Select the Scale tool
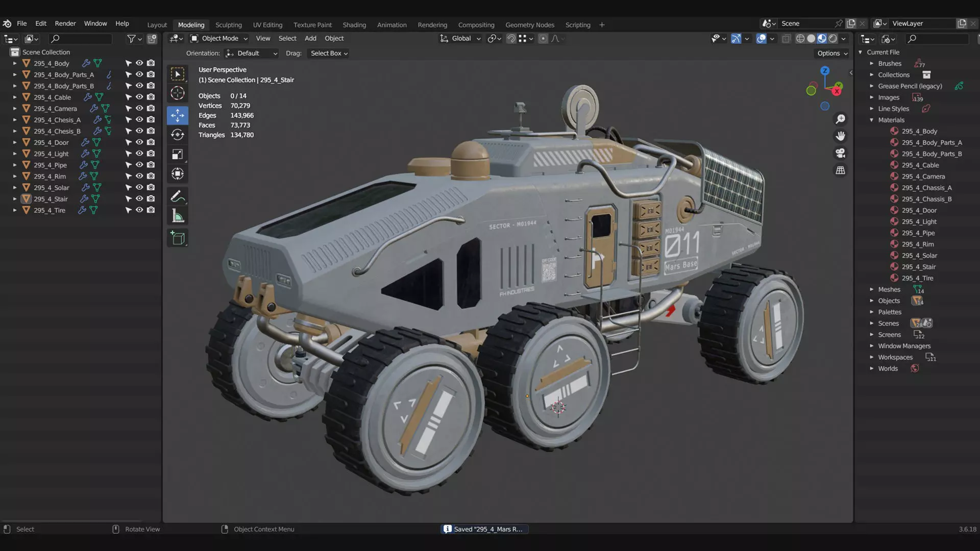 (177, 154)
